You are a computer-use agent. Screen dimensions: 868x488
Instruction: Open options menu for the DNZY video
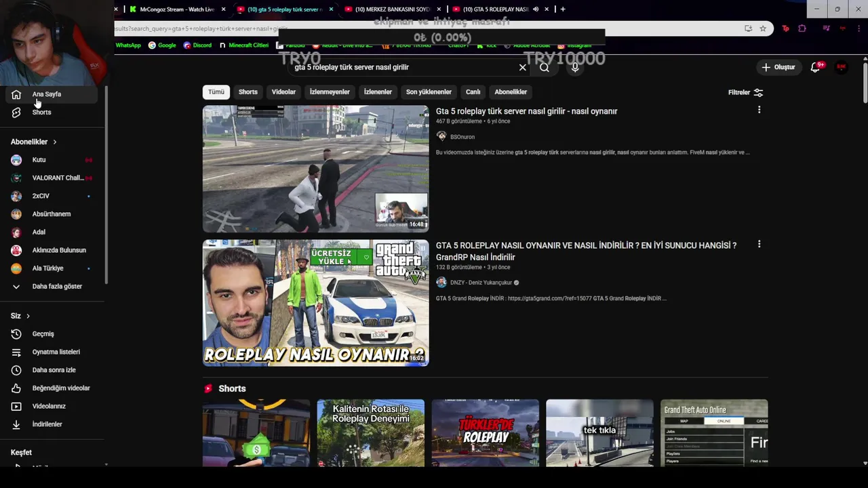[759, 244]
